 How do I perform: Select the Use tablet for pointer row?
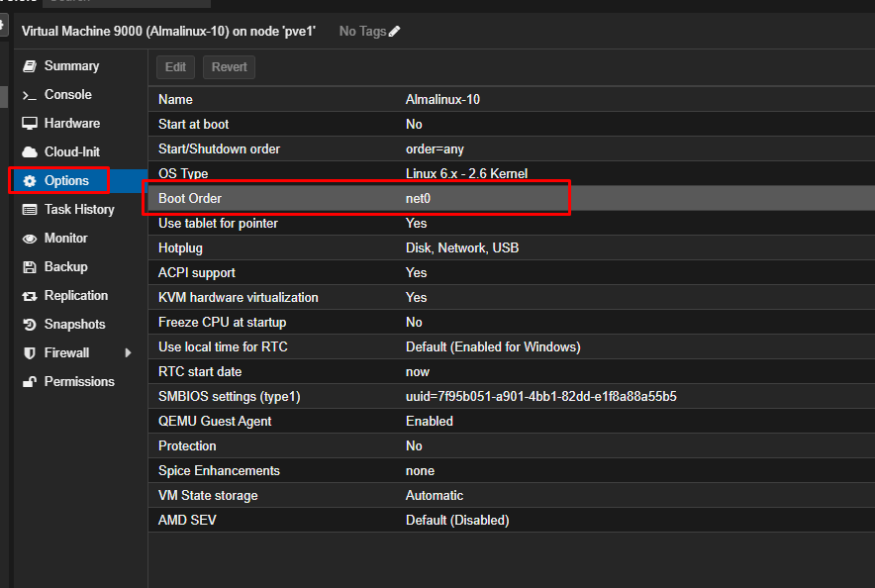click(x=511, y=223)
